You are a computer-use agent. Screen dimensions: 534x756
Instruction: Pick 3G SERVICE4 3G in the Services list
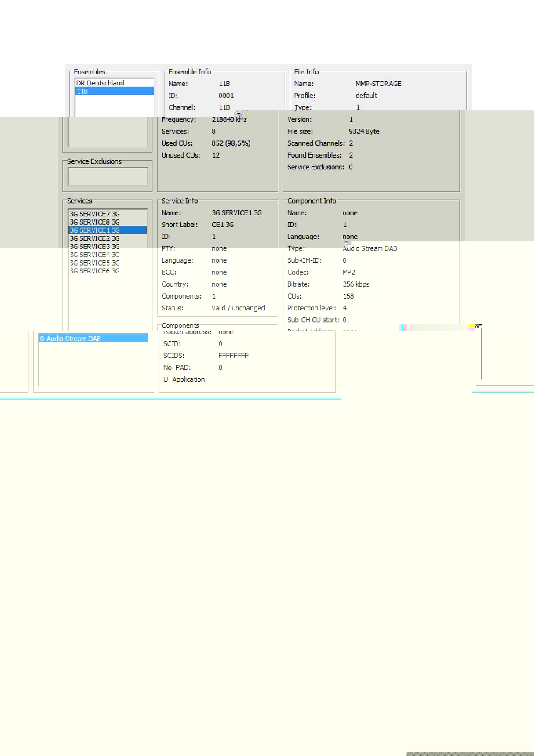[95, 255]
